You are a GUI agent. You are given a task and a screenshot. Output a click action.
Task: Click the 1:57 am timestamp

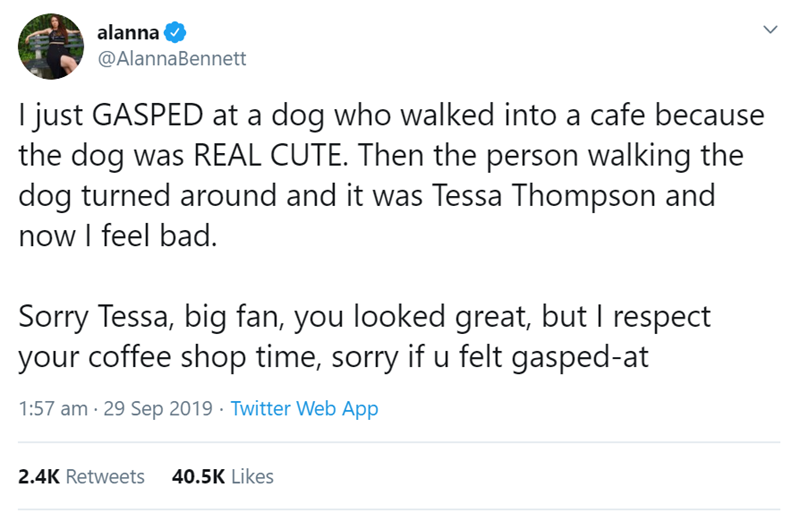tap(52, 409)
